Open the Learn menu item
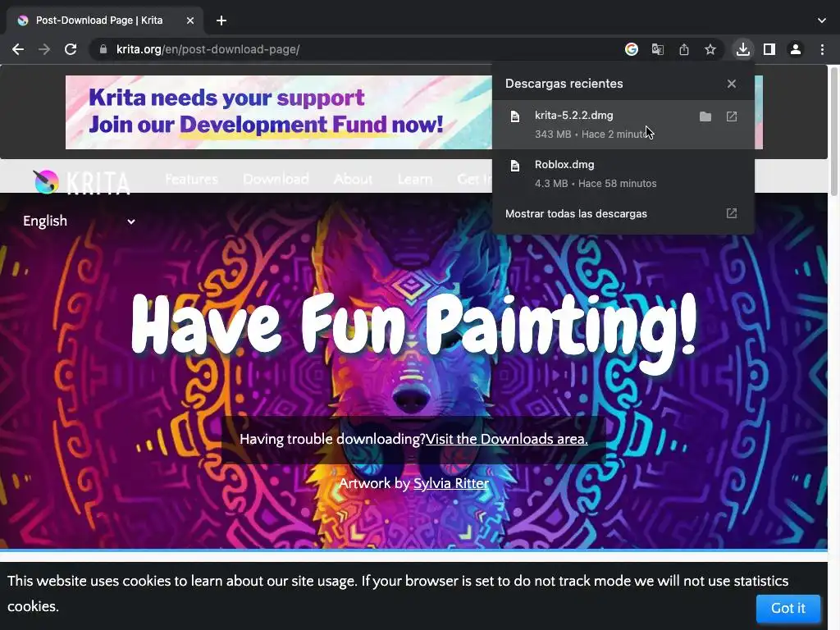The width and height of the screenshot is (840, 630). 415,179
